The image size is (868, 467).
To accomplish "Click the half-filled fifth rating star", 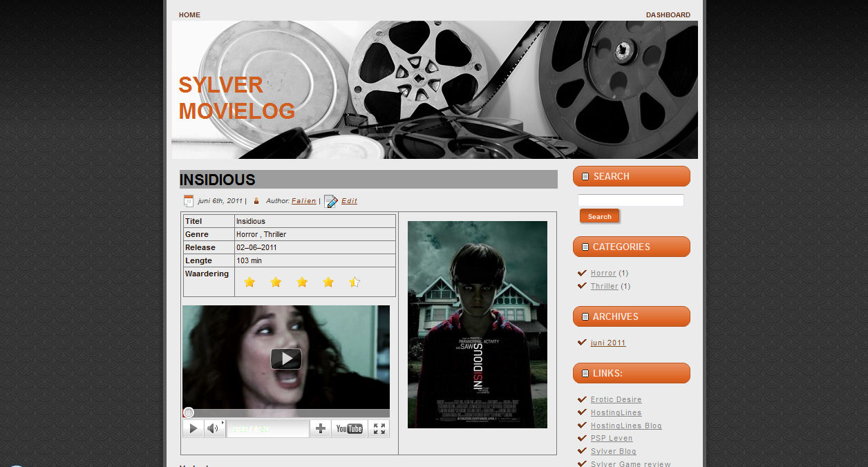I will (355, 282).
